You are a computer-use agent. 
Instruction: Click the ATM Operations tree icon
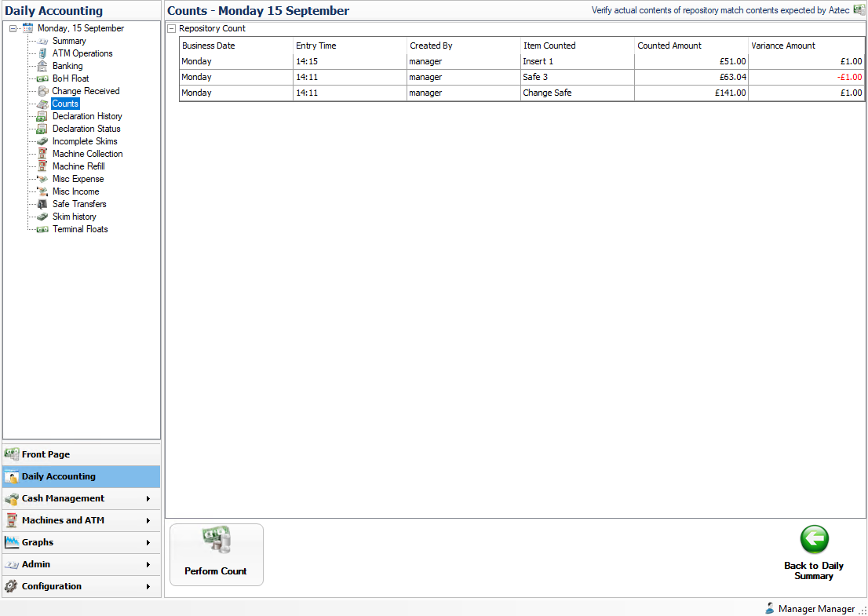[43, 53]
